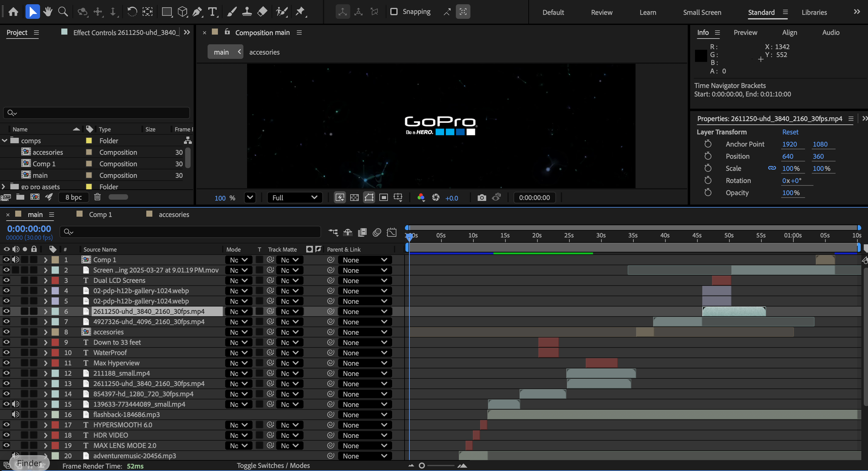The height and width of the screenshot is (471, 868).
Task: Click the current time field showing 0:00:00:00
Action: pos(29,229)
